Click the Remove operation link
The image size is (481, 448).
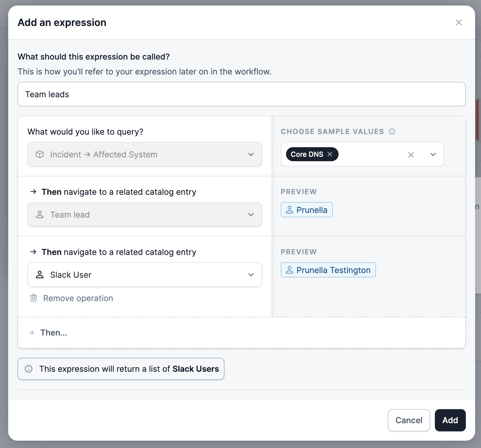pos(78,298)
